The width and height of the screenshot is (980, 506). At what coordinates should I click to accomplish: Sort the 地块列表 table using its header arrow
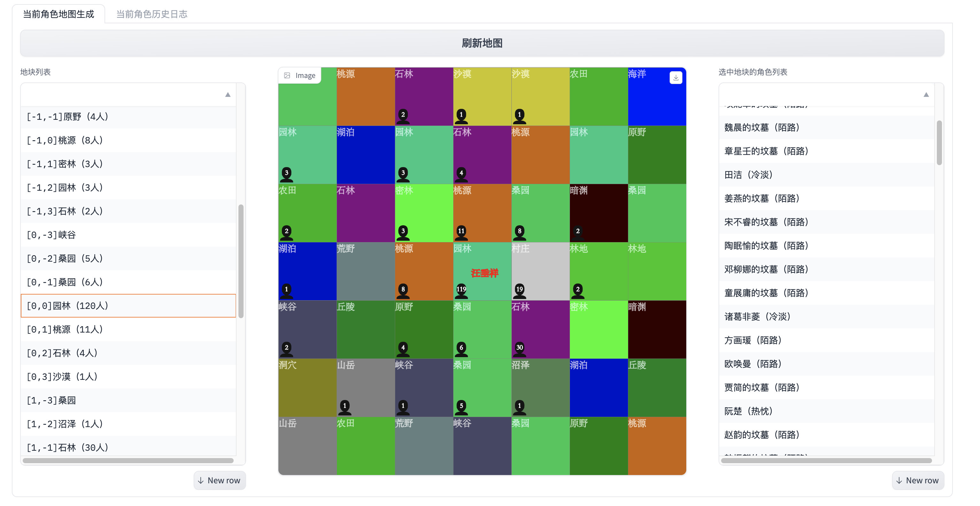point(228,95)
